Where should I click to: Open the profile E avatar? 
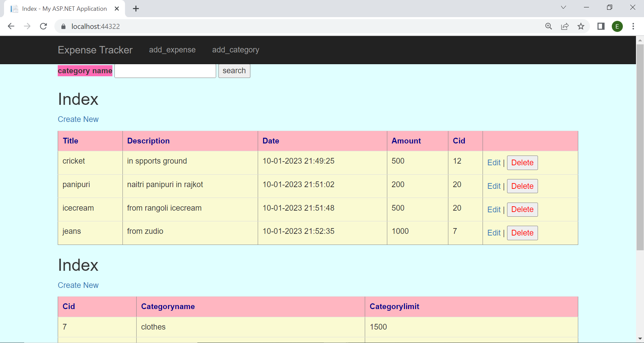click(x=617, y=26)
